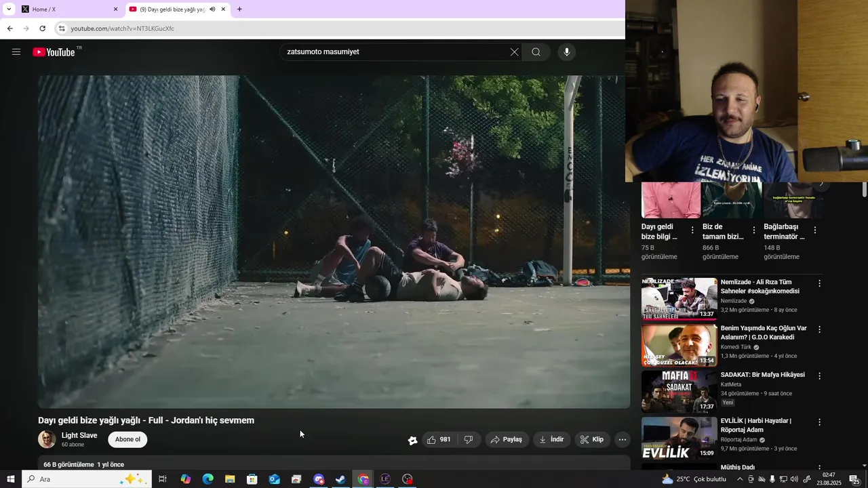Download the video with İndir
868x488 pixels.
tap(551, 439)
